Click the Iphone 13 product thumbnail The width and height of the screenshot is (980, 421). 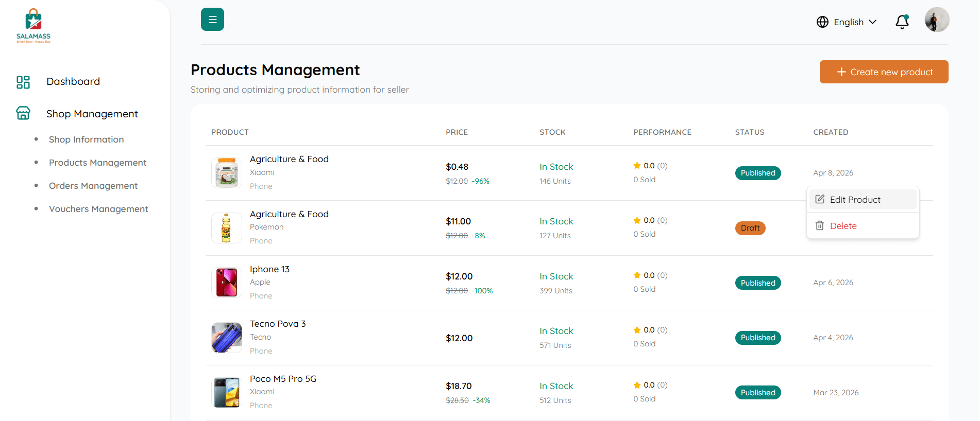(227, 283)
